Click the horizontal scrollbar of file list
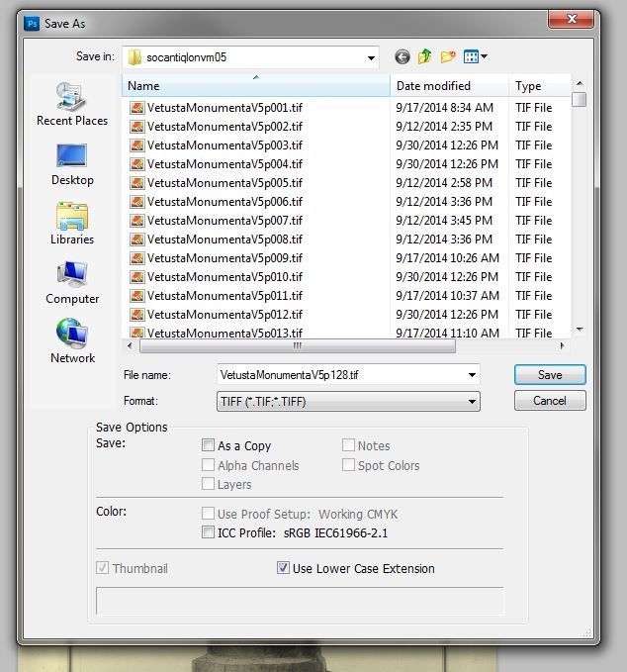Image resolution: width=627 pixels, height=672 pixels. click(297, 346)
